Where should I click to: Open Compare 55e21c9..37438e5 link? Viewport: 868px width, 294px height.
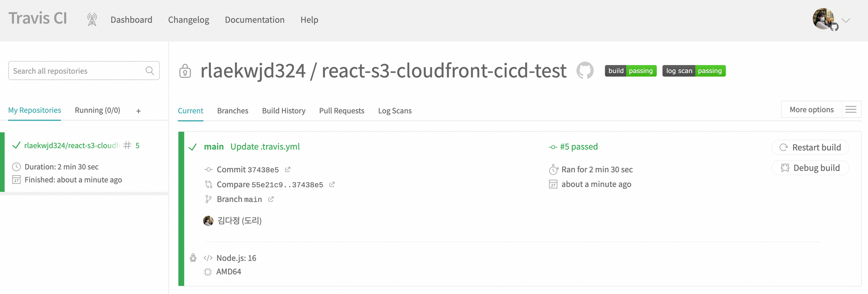pos(270,184)
